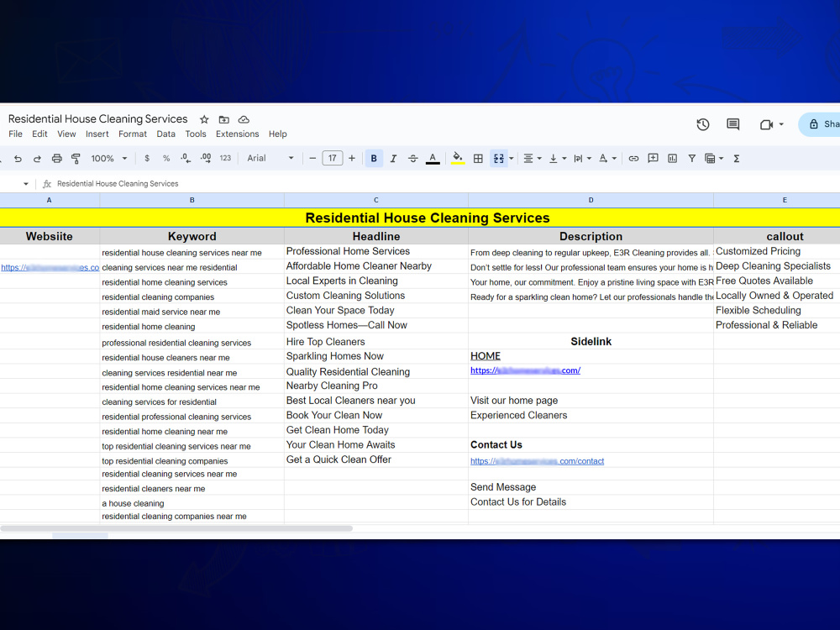Image resolution: width=840 pixels, height=630 pixels.
Task: Open the text color picker
Action: point(433,159)
